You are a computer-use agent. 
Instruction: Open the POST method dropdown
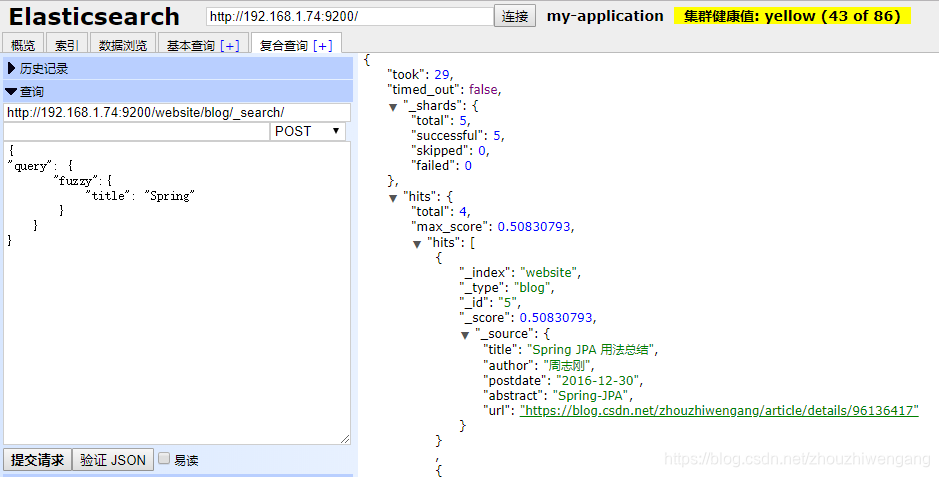click(307, 131)
